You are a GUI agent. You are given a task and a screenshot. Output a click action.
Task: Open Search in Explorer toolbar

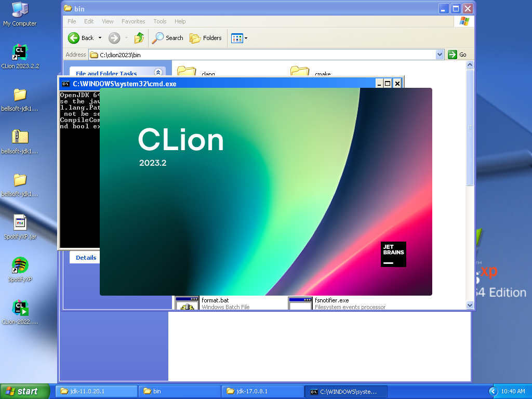(168, 38)
